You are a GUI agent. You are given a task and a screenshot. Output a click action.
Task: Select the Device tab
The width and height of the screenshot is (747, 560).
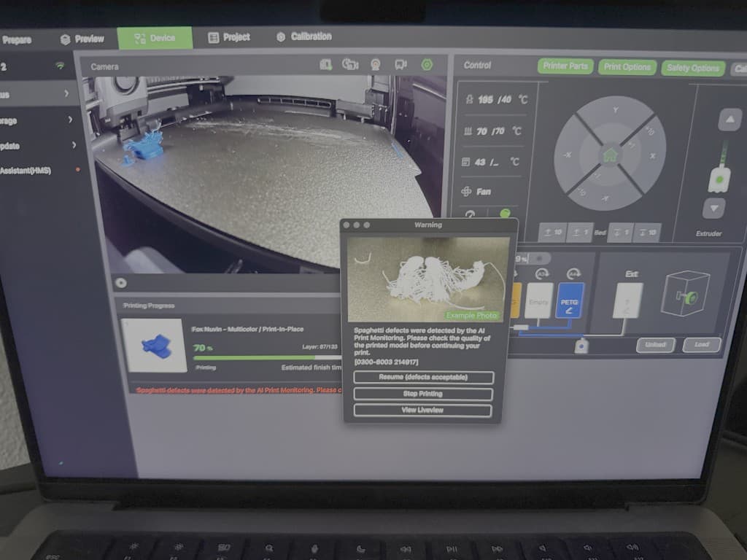click(x=155, y=38)
